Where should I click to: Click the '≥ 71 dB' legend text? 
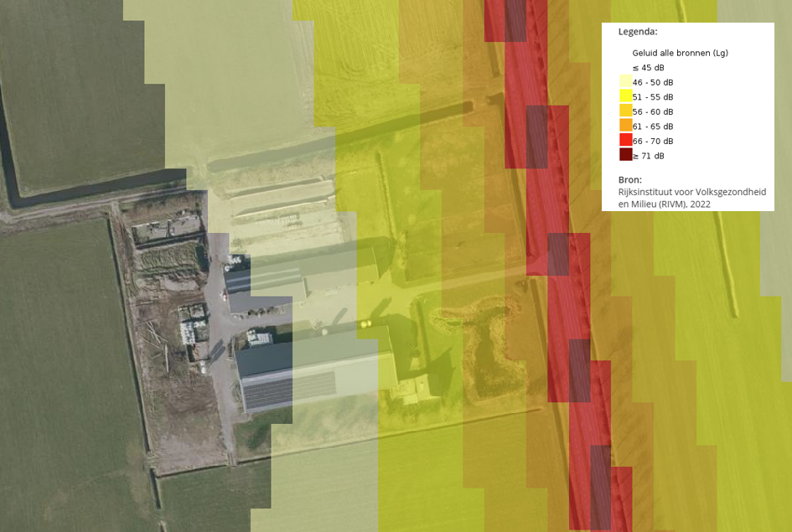click(648, 156)
